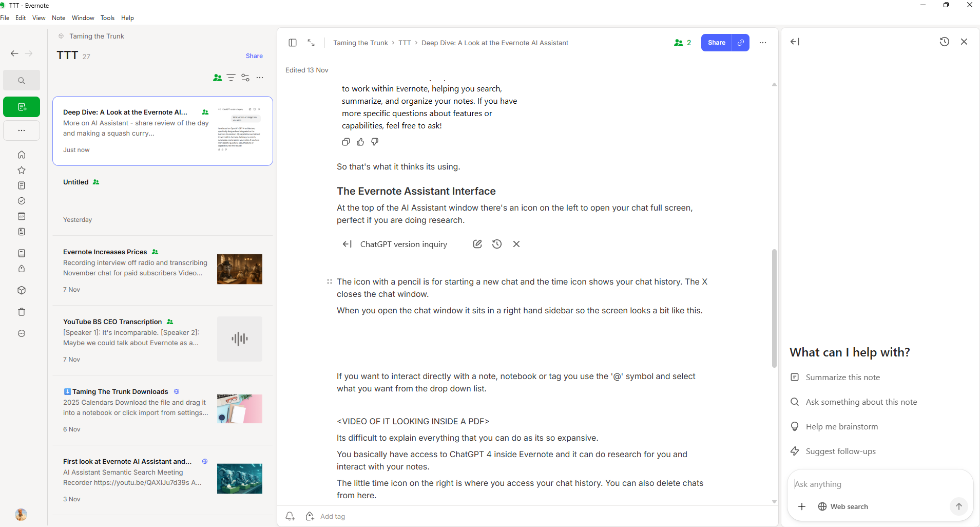Image resolution: width=980 pixels, height=527 pixels.
Task: Click thumbs up on AI response
Action: tap(360, 142)
